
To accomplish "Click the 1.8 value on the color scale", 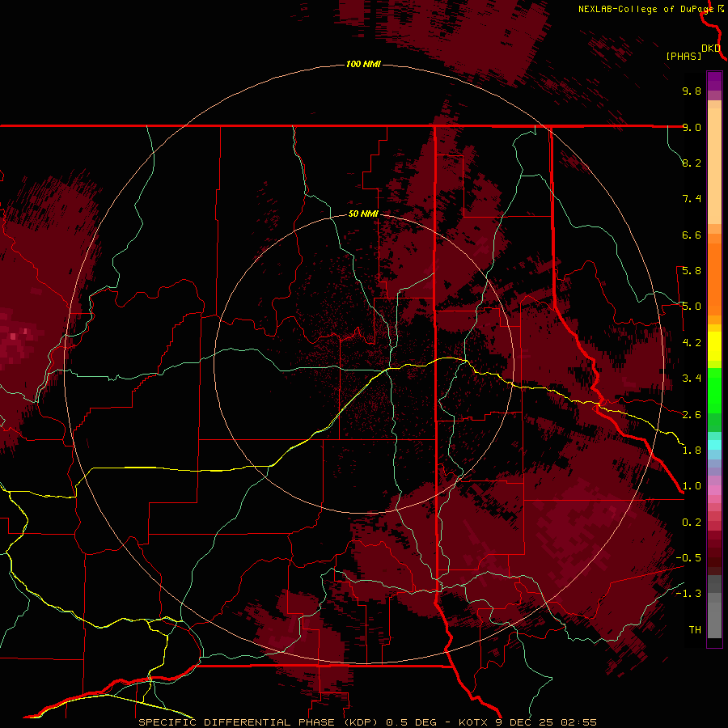I will (x=692, y=451).
